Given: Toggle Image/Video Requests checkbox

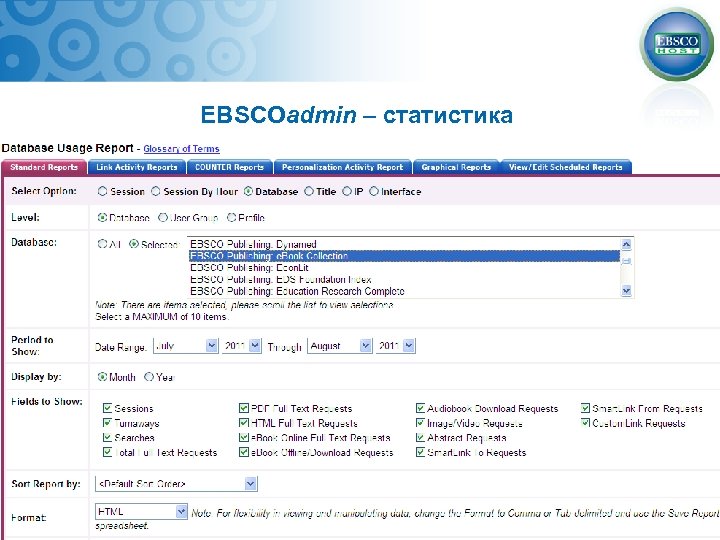Looking at the screenshot, I should click(420, 422).
